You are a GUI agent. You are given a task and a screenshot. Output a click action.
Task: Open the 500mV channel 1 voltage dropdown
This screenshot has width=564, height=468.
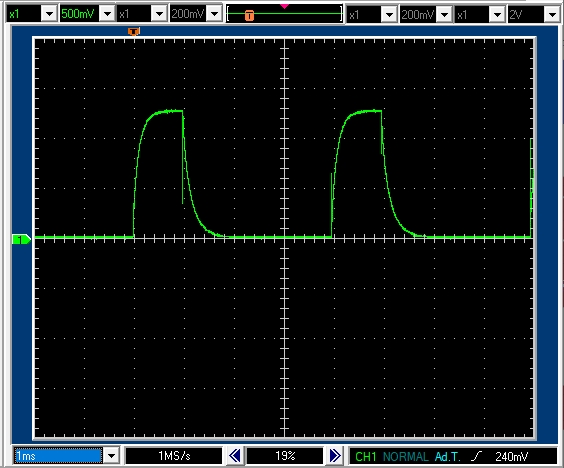[x=107, y=14]
